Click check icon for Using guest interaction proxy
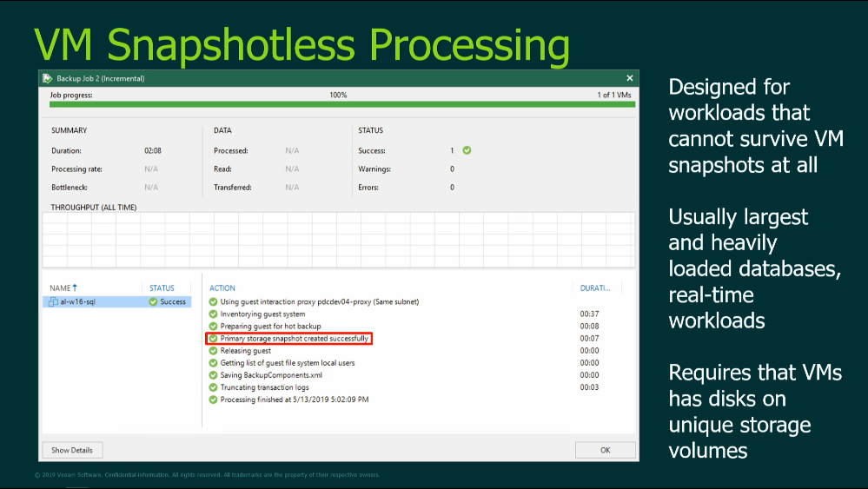Screen dimensions: 868x489 click(213, 301)
